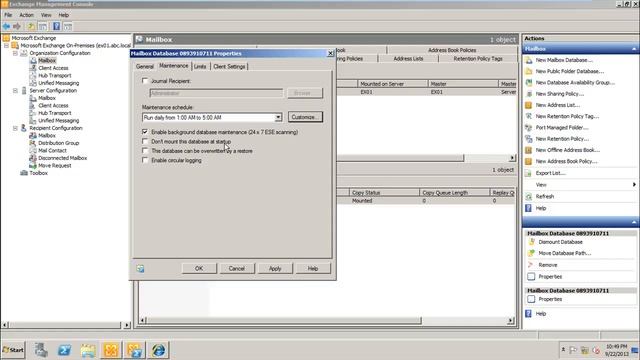Screen dimensions: 640x360
Task: Open Windows Explorer folder in taskbar
Action: pos(88,350)
